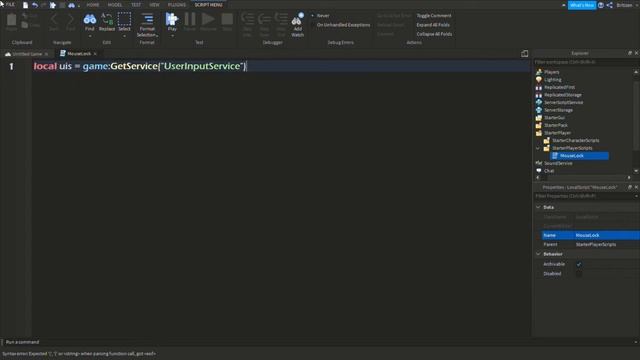Viewport: 640px width, 360px height.
Task: Click the Run a command input bar
Action: point(318,342)
